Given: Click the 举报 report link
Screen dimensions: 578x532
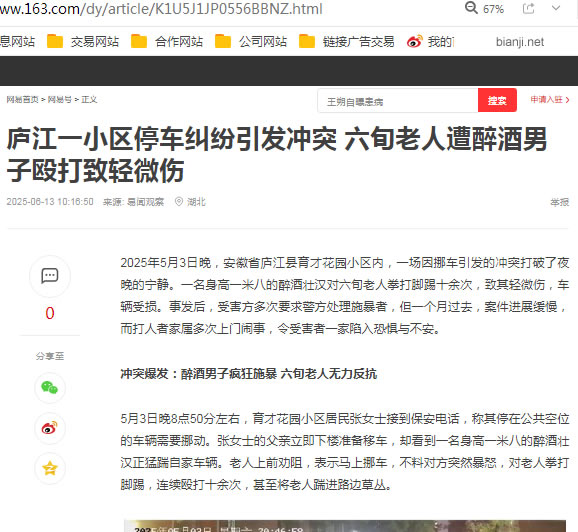Looking at the screenshot, I should [x=560, y=202].
